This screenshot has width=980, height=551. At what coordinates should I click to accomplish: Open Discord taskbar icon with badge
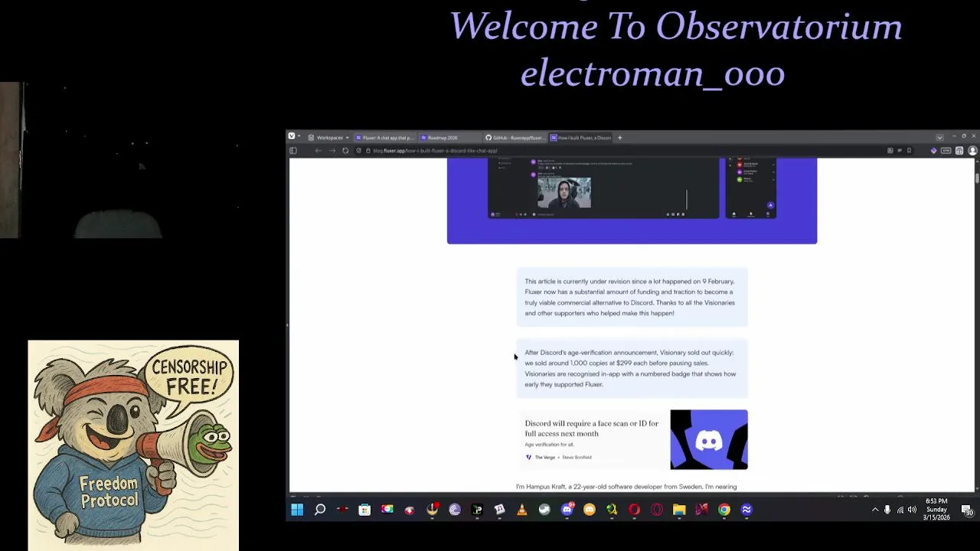pyautogui.click(x=567, y=510)
